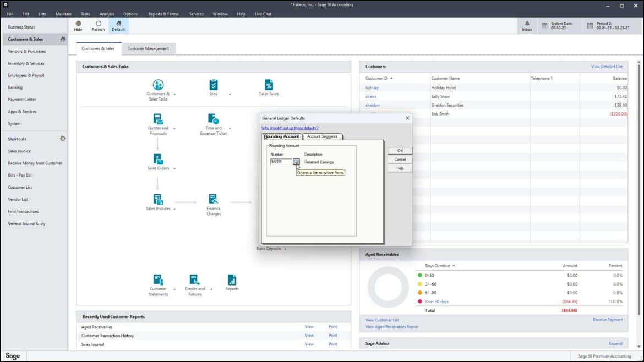Select the Rounding Account tab
Viewport: 644px width, 362px height.
click(x=282, y=136)
